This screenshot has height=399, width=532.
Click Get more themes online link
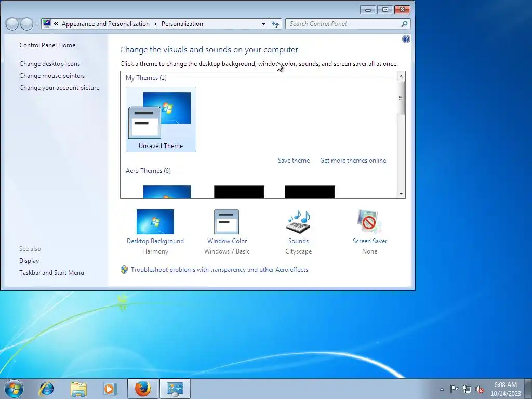(353, 161)
